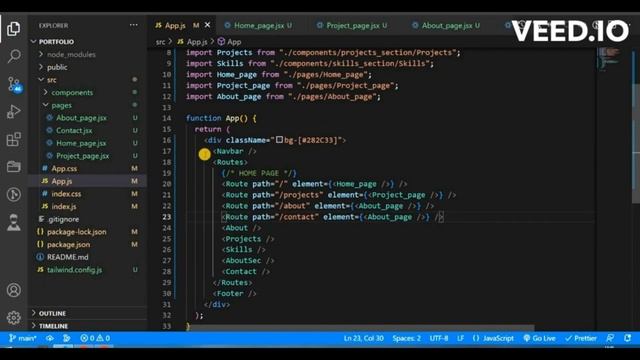Click the JavaScript language mode indicator
This screenshot has height=360, width=640.
(493, 338)
